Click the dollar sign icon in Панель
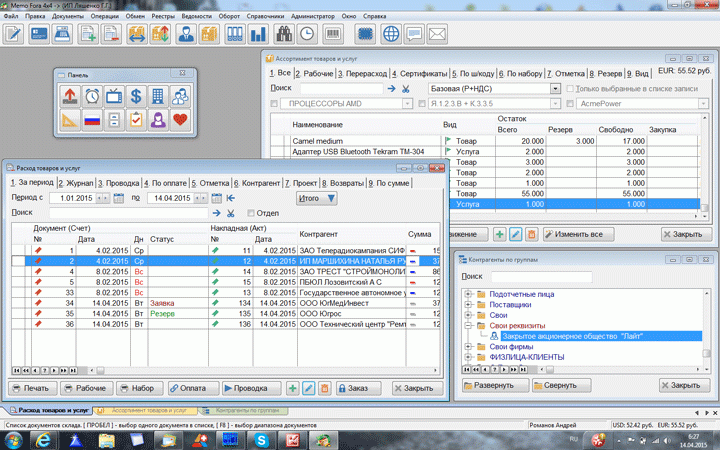 [x=136, y=96]
